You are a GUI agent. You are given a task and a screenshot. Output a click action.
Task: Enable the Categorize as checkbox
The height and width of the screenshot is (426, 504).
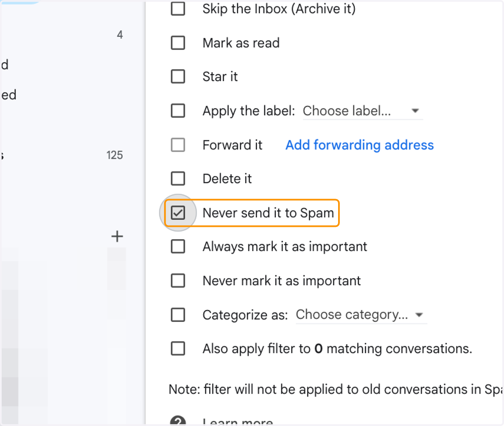click(178, 314)
